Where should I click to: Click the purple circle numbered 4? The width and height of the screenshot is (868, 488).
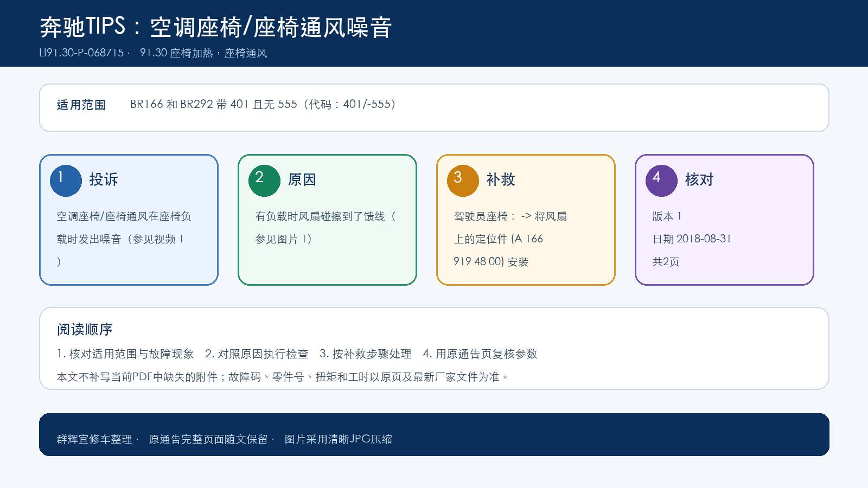pos(661,181)
